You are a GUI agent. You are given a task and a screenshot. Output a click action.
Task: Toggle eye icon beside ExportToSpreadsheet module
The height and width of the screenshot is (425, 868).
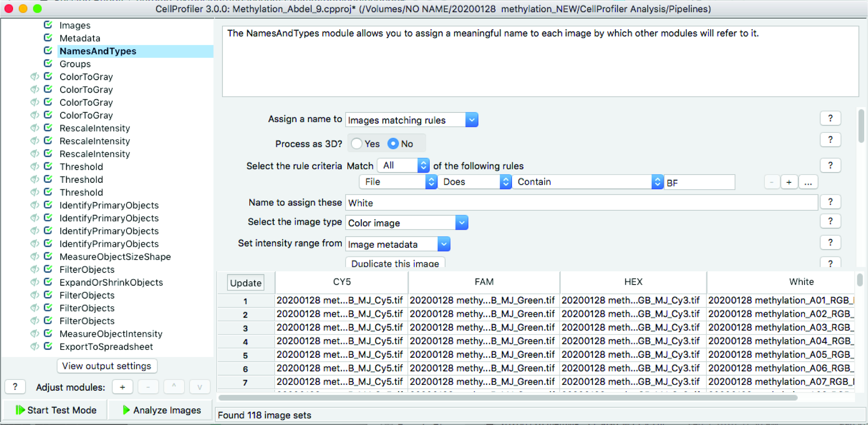34,346
